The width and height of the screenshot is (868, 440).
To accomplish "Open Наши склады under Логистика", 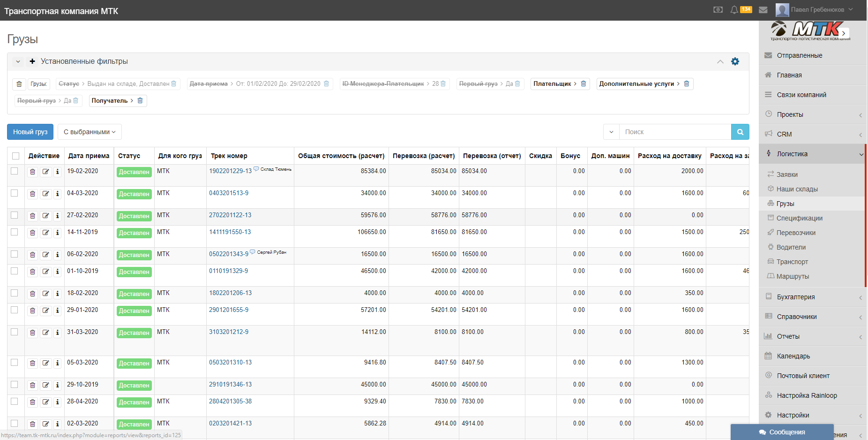I will [797, 189].
